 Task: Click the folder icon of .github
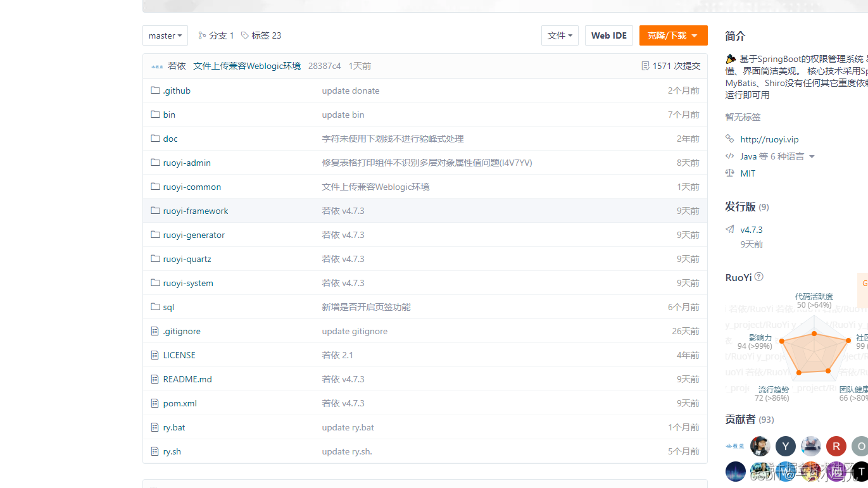tap(155, 91)
